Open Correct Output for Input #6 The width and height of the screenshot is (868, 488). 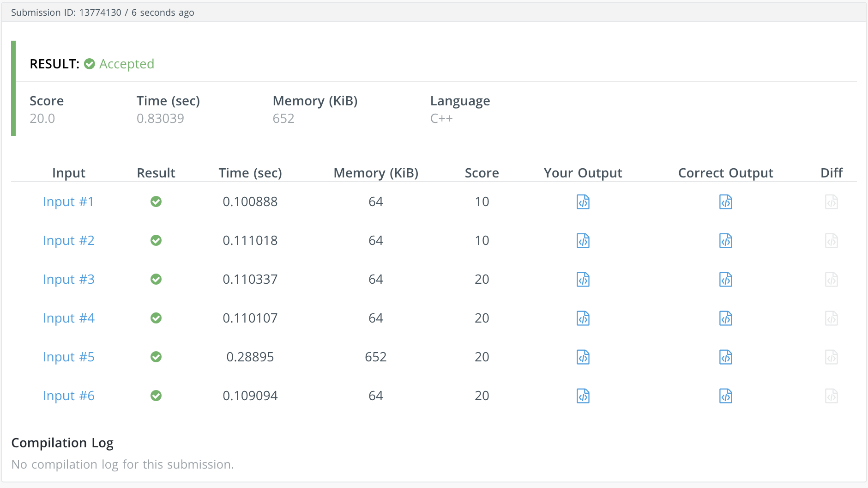[725, 396]
